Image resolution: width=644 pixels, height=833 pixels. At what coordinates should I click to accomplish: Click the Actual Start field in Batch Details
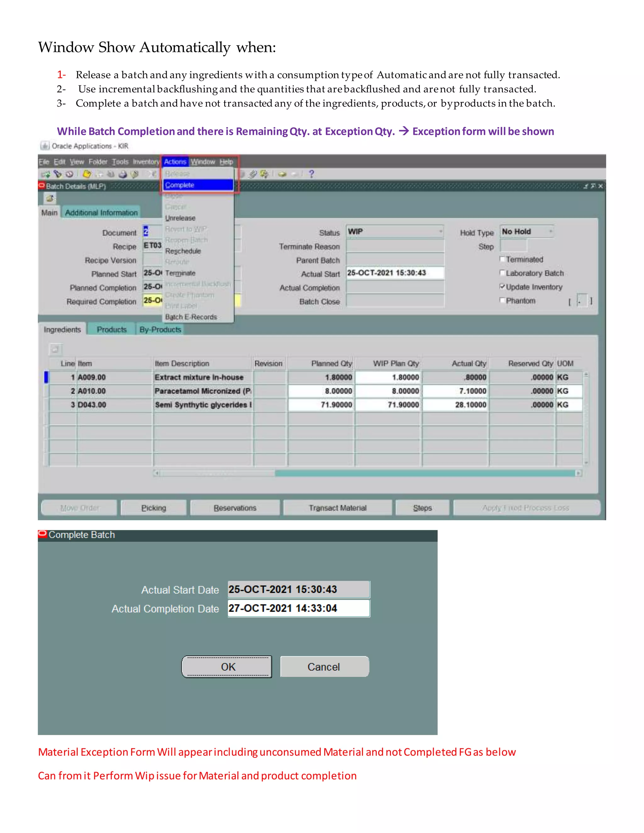[x=395, y=273]
